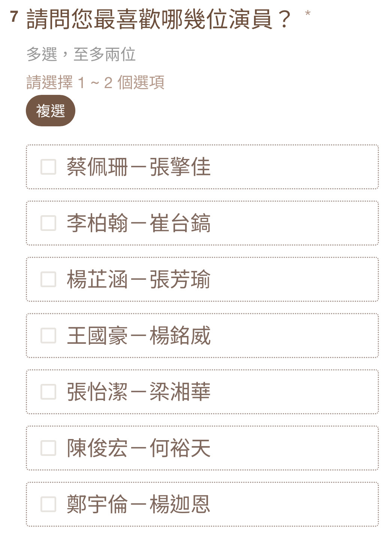Check the box for 蔡佩珊-張擎佳
392x538 pixels.
click(x=48, y=167)
